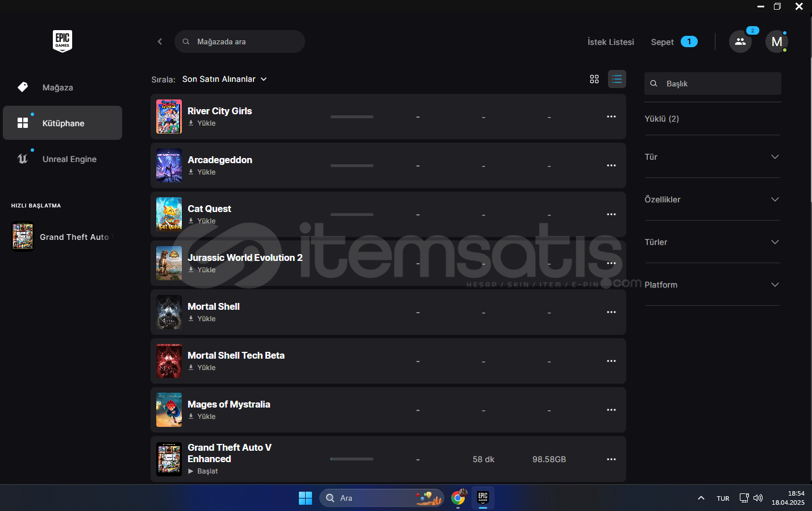Open the Unreal Engine tab
This screenshot has height=511, width=812.
point(63,159)
